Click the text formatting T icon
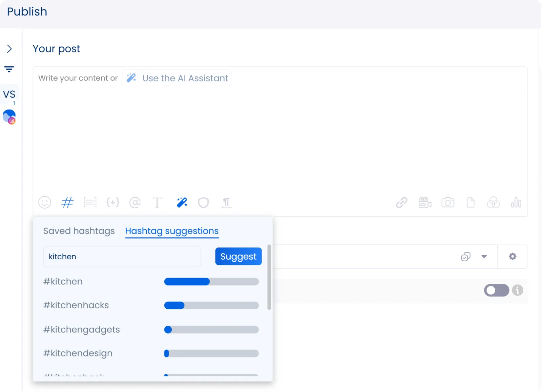This screenshot has width=542, height=392. click(157, 202)
